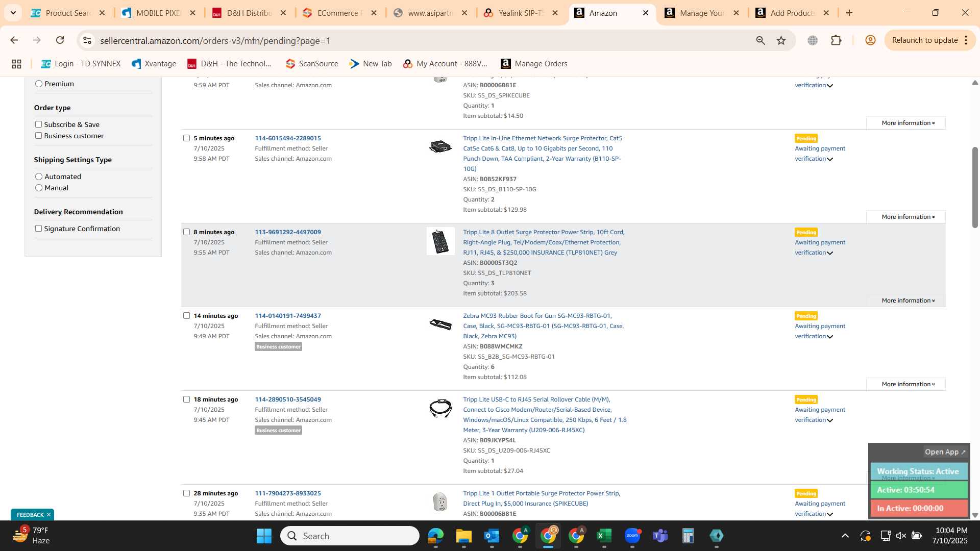Open site information icon in address bar
The height and width of the screenshot is (551, 980).
point(87,40)
